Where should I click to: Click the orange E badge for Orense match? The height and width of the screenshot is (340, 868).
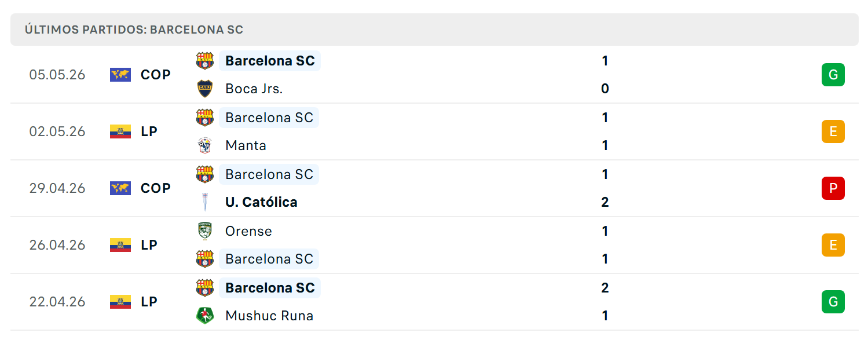tap(833, 245)
